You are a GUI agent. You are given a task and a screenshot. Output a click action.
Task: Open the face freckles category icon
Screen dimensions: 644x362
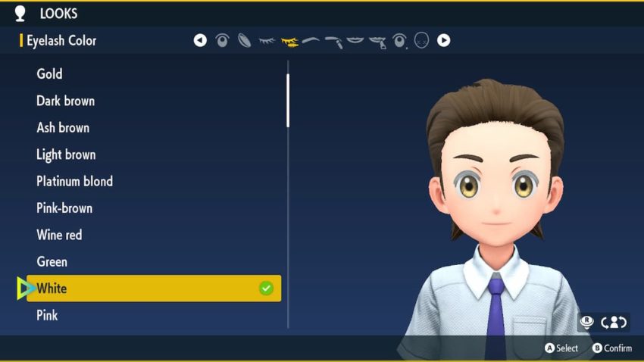tap(422, 40)
